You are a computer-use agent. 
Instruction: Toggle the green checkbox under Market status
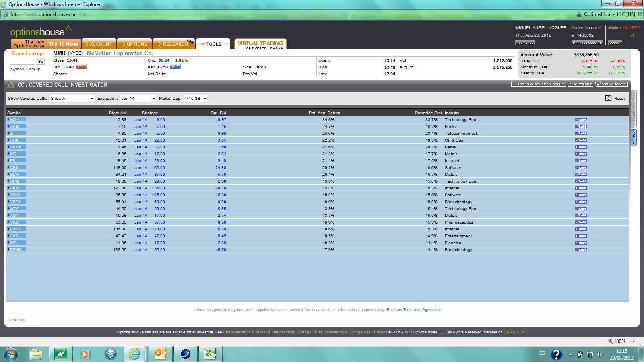coord(632,35)
